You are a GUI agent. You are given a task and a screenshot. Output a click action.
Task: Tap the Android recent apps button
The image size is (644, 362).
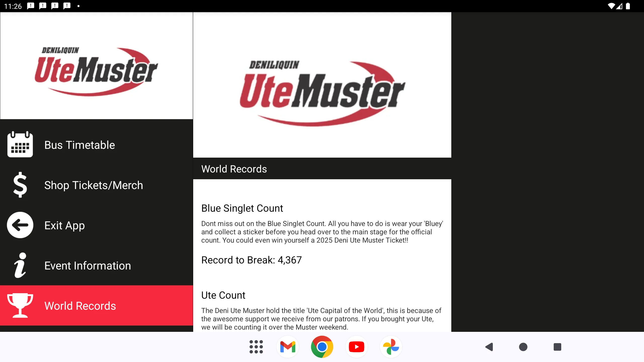pyautogui.click(x=557, y=347)
